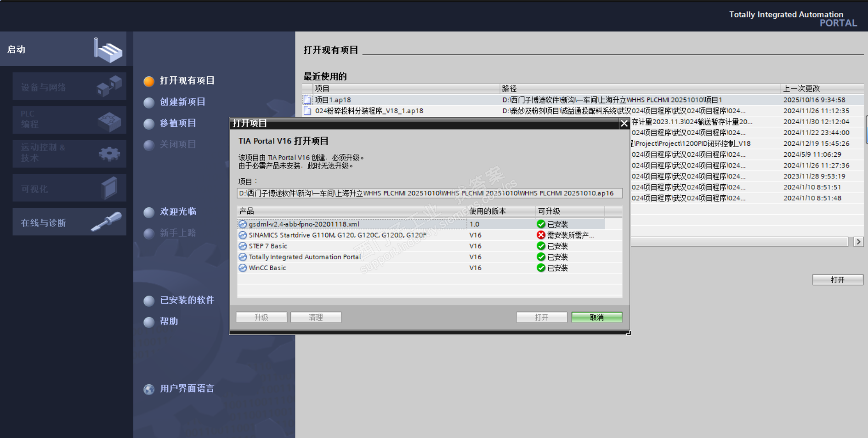Sort by 项目 column header
Screen dimensions: 868x438
pos(406,89)
